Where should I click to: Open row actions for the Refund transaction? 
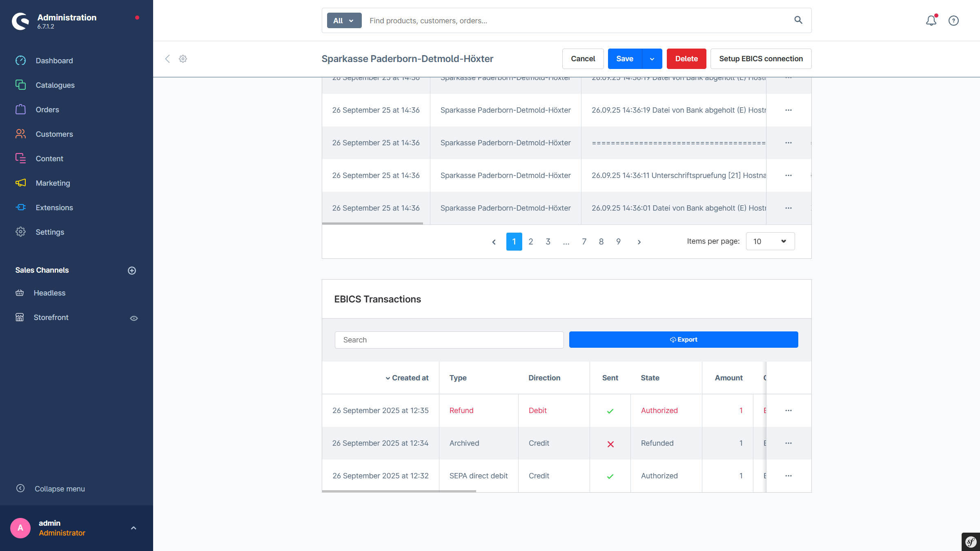pyautogui.click(x=788, y=411)
